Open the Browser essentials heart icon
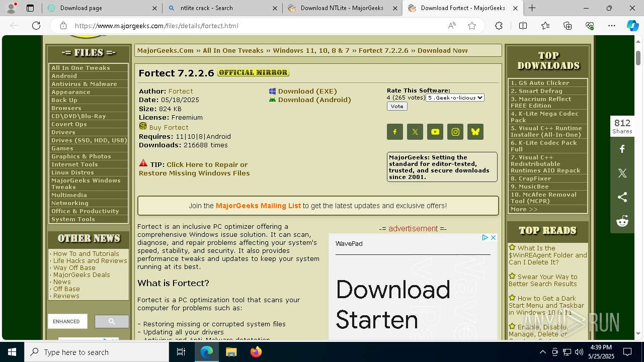 coord(590,26)
